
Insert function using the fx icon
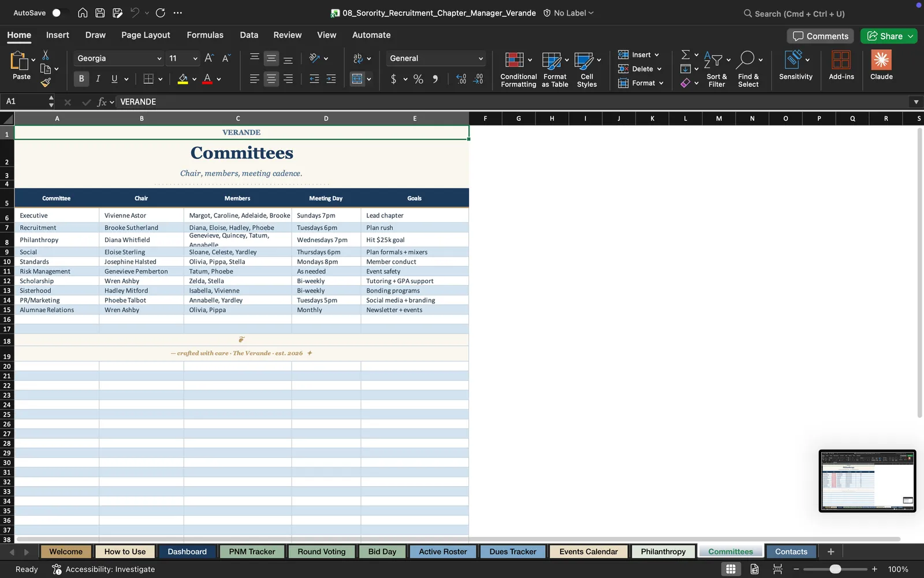point(102,102)
